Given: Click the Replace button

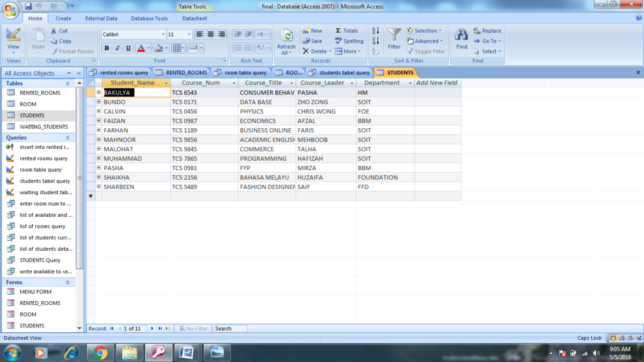Looking at the screenshot, I should [x=487, y=31].
